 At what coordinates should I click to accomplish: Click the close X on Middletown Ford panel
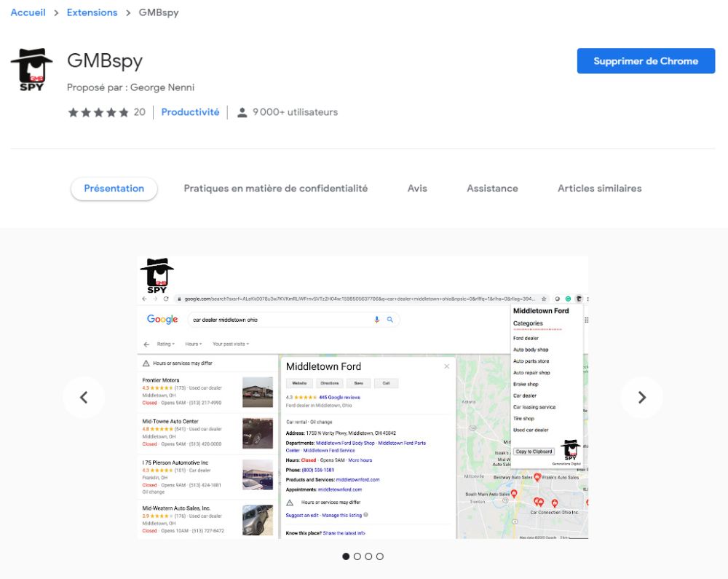pos(447,366)
